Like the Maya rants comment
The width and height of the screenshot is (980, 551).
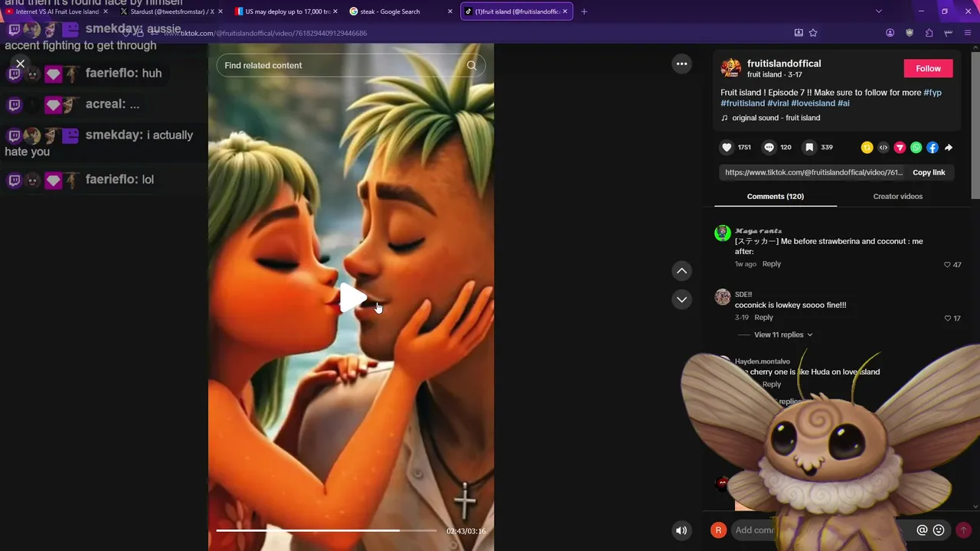(x=948, y=265)
